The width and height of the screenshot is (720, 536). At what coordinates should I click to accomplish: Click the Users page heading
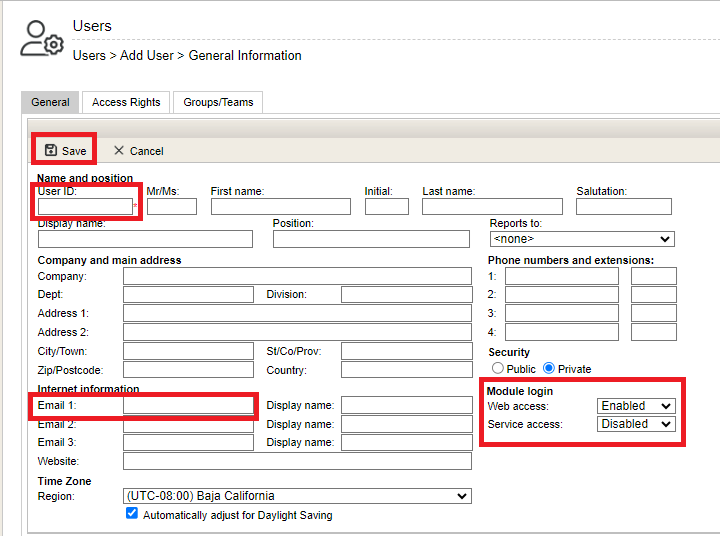(x=92, y=26)
